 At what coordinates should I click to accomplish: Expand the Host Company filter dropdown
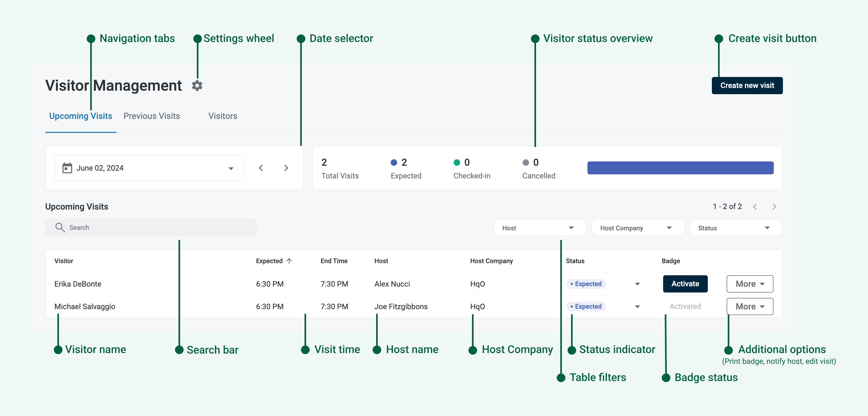point(637,228)
